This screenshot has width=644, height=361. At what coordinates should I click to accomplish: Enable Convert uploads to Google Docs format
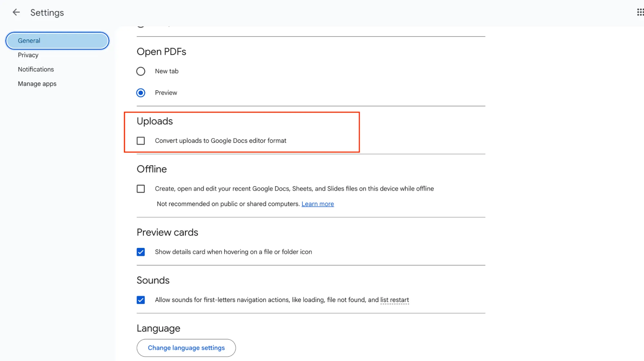(x=141, y=141)
